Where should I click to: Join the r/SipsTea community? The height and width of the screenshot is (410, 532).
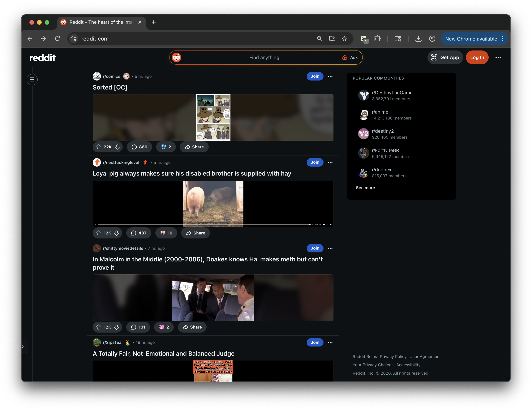coord(315,342)
